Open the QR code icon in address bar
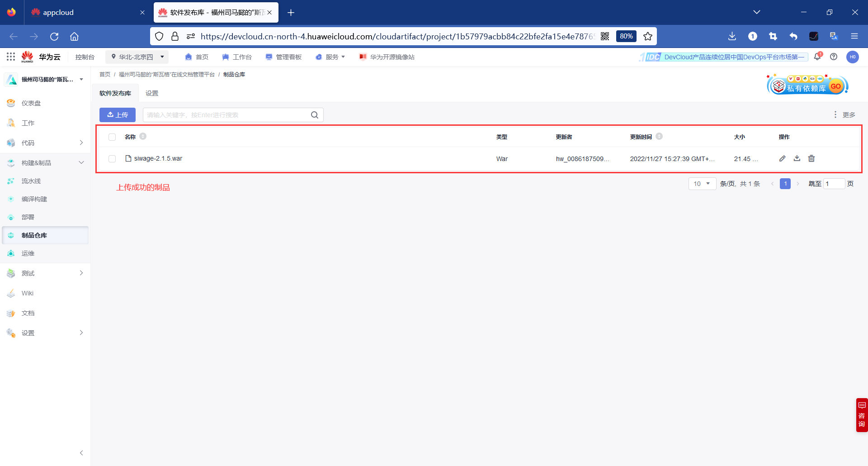Image resolution: width=868 pixels, height=466 pixels. click(x=605, y=36)
